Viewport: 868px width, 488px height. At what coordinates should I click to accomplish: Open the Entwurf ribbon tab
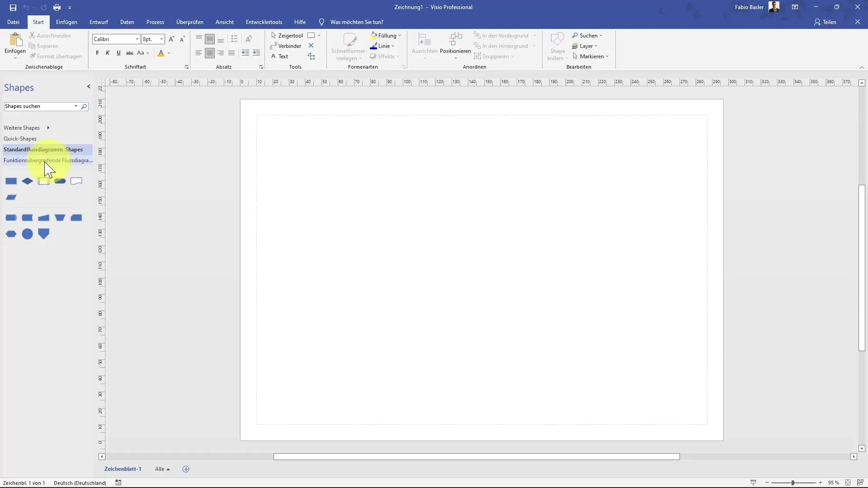tap(99, 22)
